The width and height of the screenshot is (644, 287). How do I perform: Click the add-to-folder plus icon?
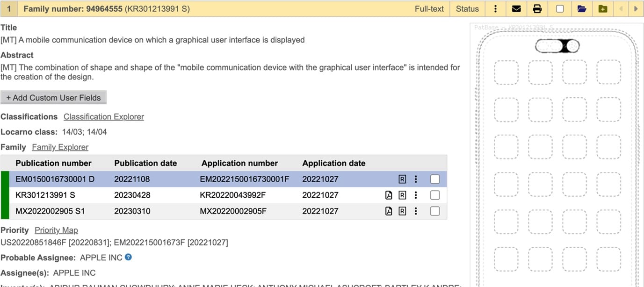[x=603, y=9]
